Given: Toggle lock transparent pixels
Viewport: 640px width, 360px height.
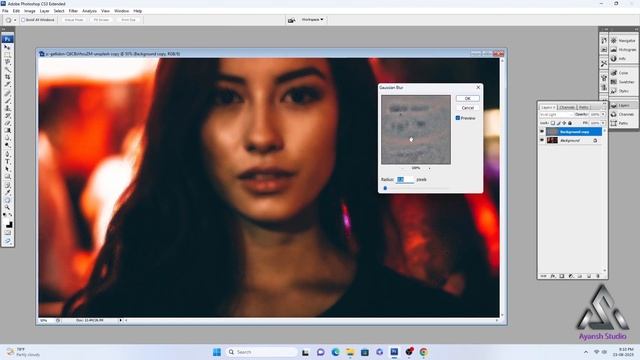Looking at the screenshot, I should click(x=553, y=123).
